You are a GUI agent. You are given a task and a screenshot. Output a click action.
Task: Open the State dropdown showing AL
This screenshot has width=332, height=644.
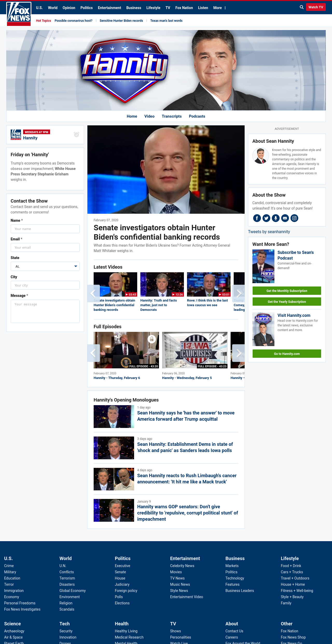click(x=45, y=266)
